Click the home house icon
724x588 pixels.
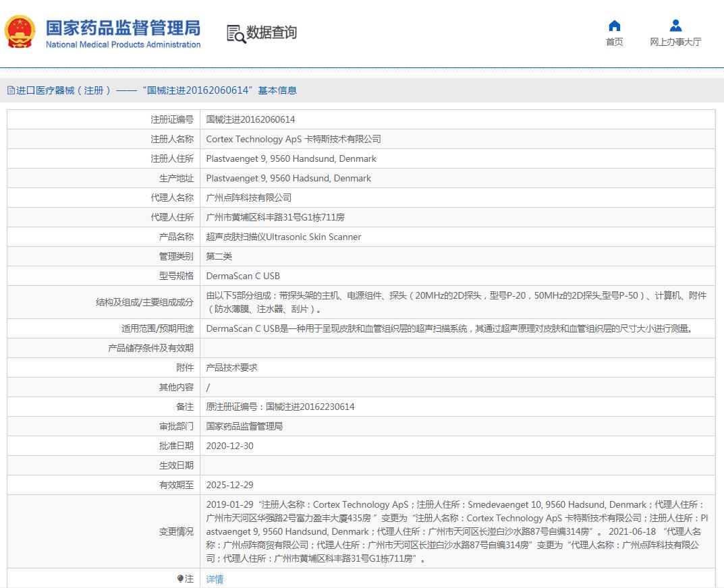(614, 26)
